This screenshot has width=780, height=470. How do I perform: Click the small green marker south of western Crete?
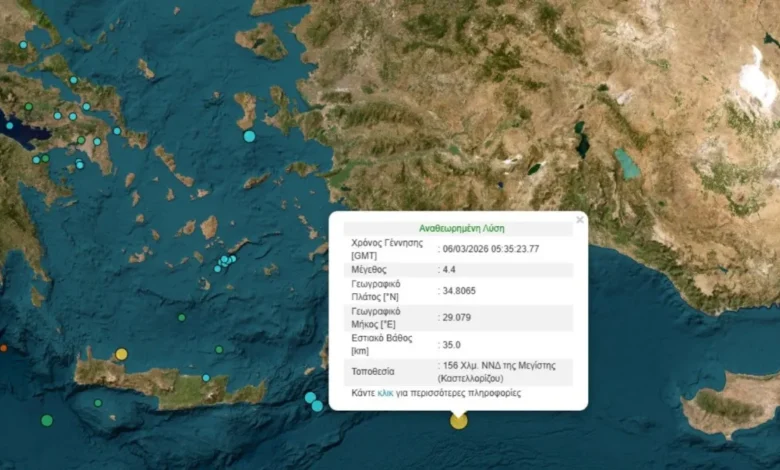click(97, 403)
